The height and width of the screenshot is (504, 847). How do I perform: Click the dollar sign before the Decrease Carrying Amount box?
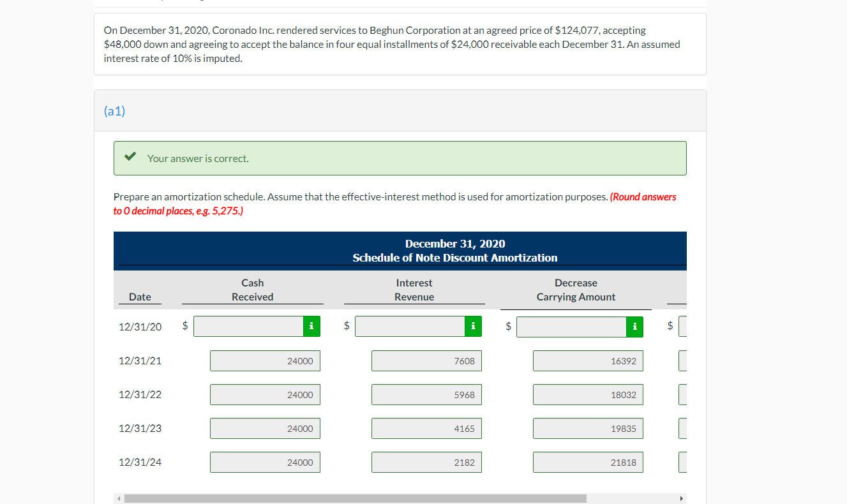pyautogui.click(x=508, y=326)
